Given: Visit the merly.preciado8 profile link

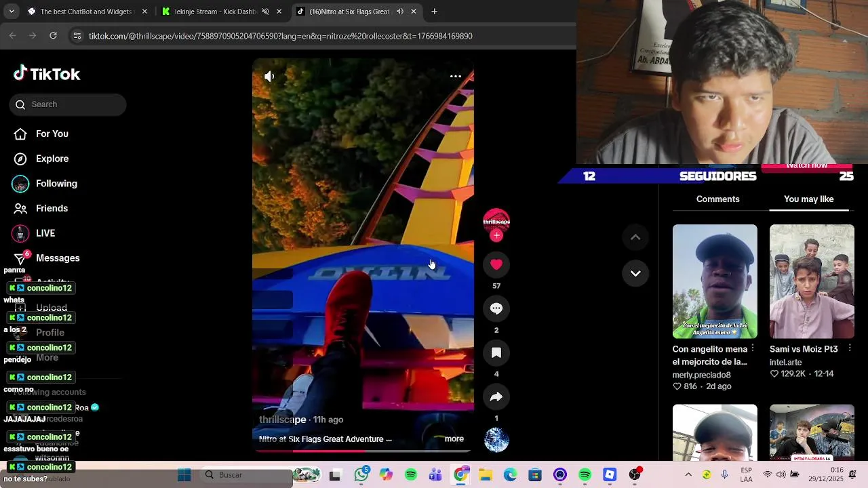Looking at the screenshot, I should pyautogui.click(x=701, y=375).
